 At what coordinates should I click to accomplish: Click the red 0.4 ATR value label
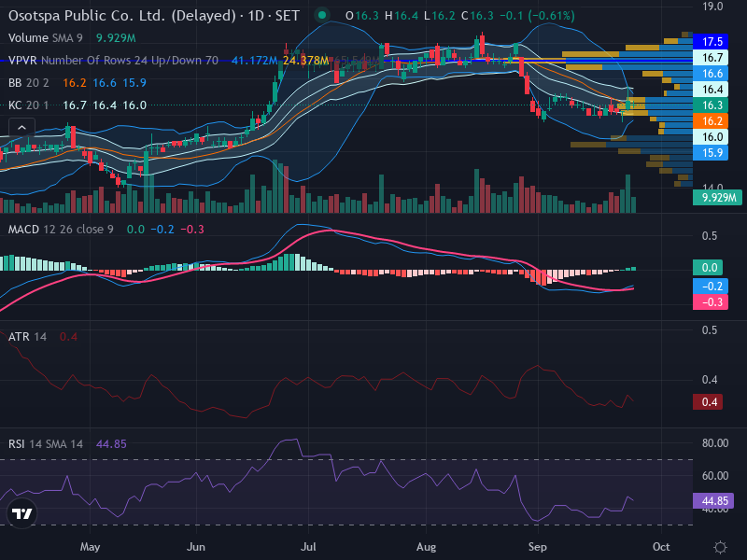tap(708, 402)
